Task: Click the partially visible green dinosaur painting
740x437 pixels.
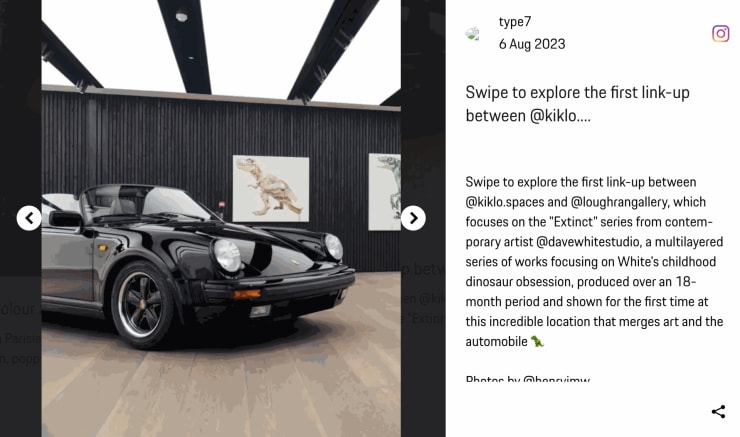Action: point(385,192)
